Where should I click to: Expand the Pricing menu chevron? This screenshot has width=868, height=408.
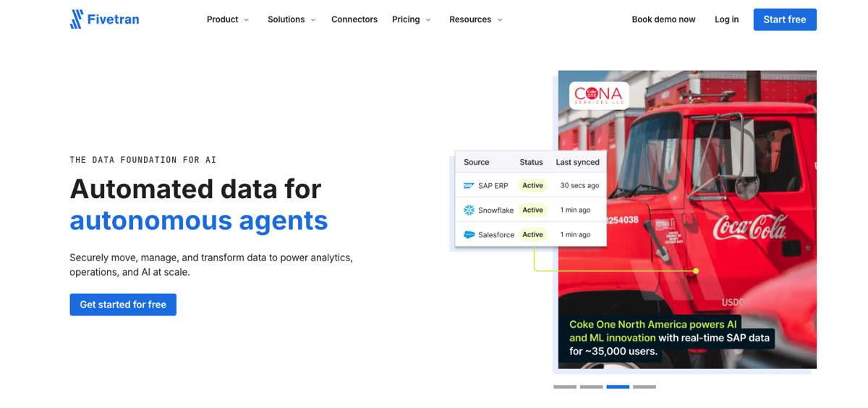pos(428,20)
